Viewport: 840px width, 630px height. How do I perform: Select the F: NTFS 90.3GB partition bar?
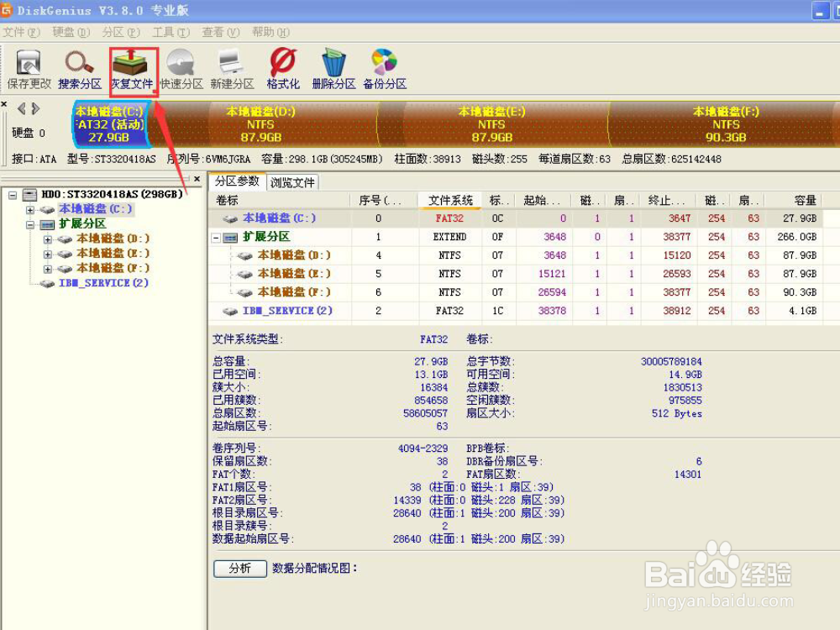click(x=723, y=124)
